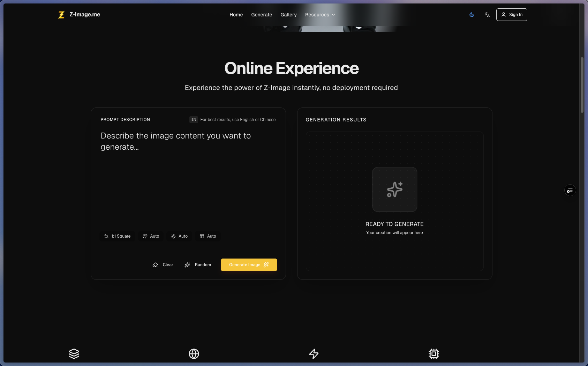Viewport: 588px width, 366px height.
Task: Click the globe feature icon at the bottom
Action: pos(194,354)
